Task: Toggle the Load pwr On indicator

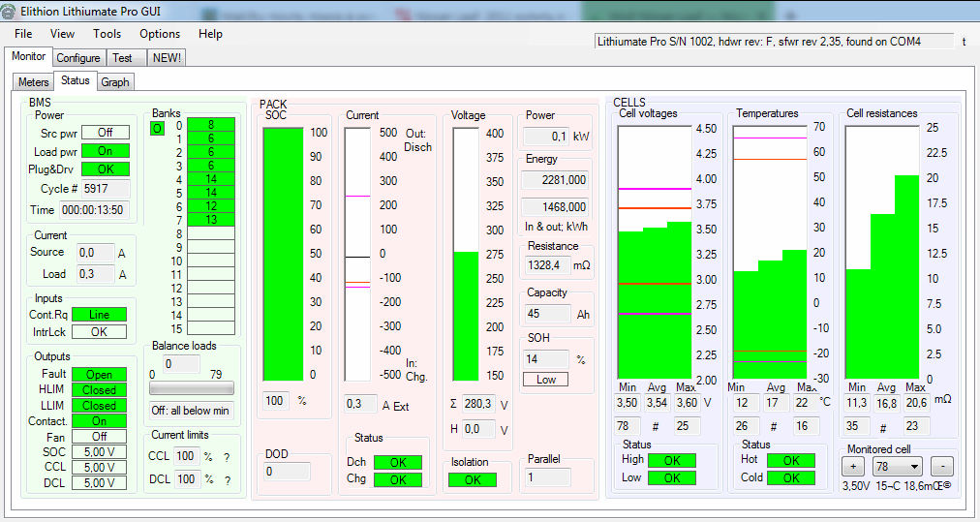Action: click(x=105, y=151)
